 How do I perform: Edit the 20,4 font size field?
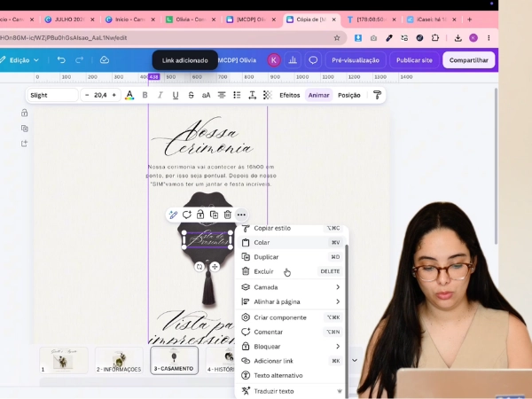tap(100, 96)
